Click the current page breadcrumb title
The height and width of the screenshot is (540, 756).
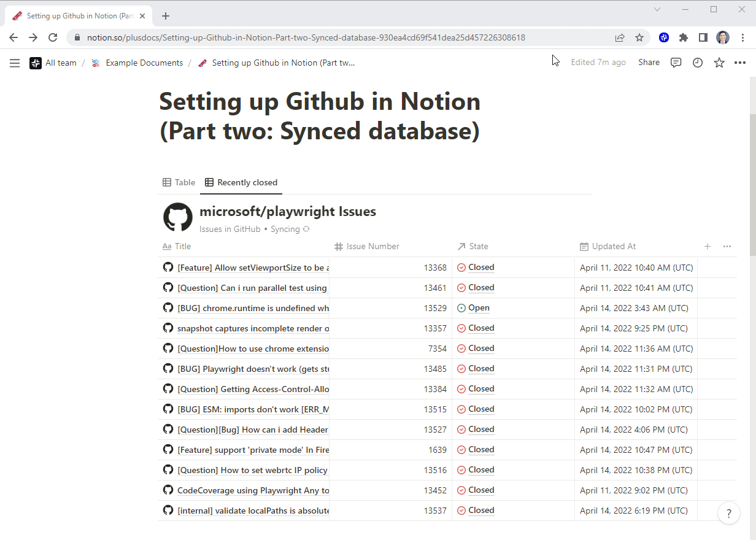(276, 63)
